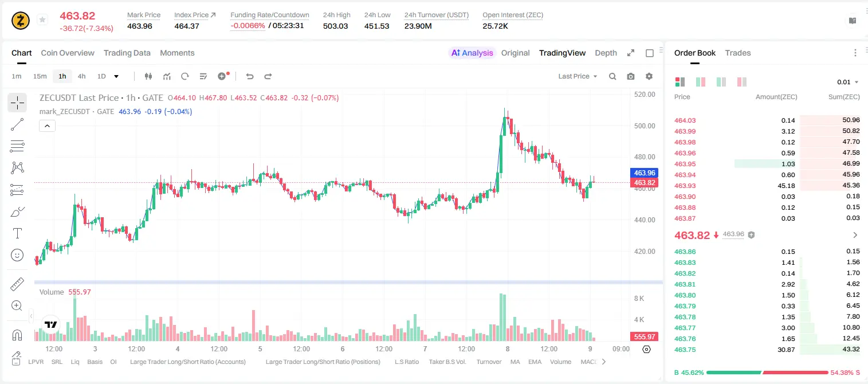Select the 4h timeframe
868x384 pixels.
(x=81, y=76)
